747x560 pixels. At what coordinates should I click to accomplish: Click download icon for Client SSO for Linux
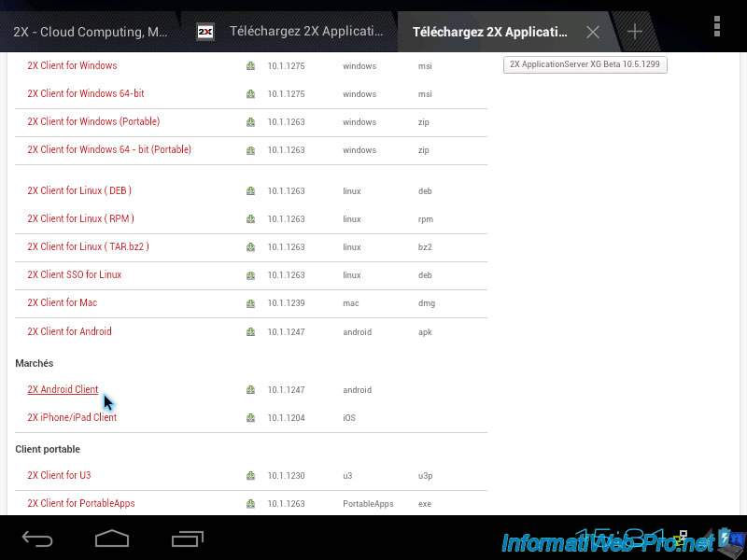click(250, 275)
